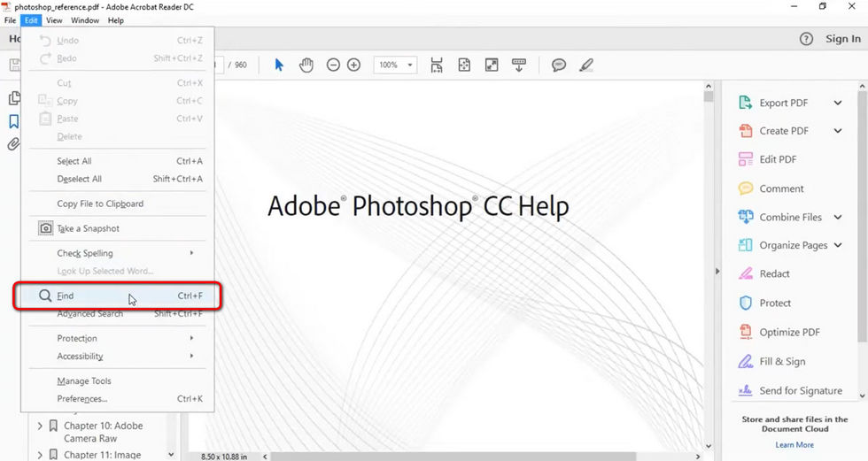
Task: Open the Accessibility submenu
Action: point(117,357)
